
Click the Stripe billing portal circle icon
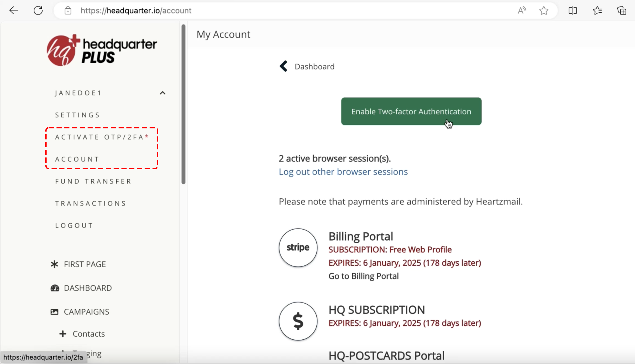tap(298, 247)
